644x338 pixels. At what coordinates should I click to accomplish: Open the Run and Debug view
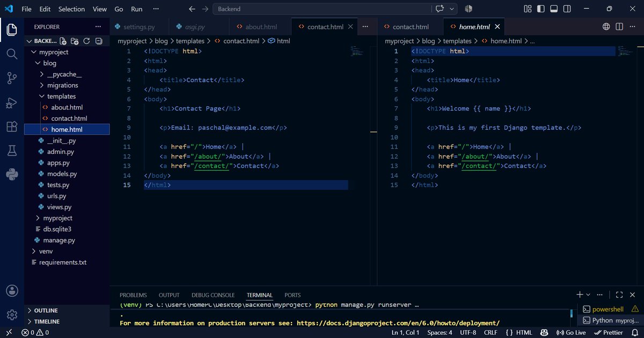pyautogui.click(x=12, y=102)
